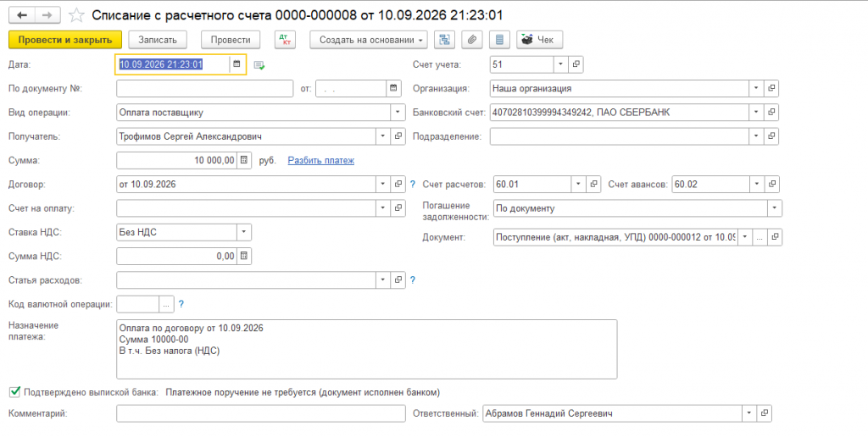The height and width of the screenshot is (437, 868).
Task: Expand the Вид операции dropdown
Action: (x=398, y=113)
